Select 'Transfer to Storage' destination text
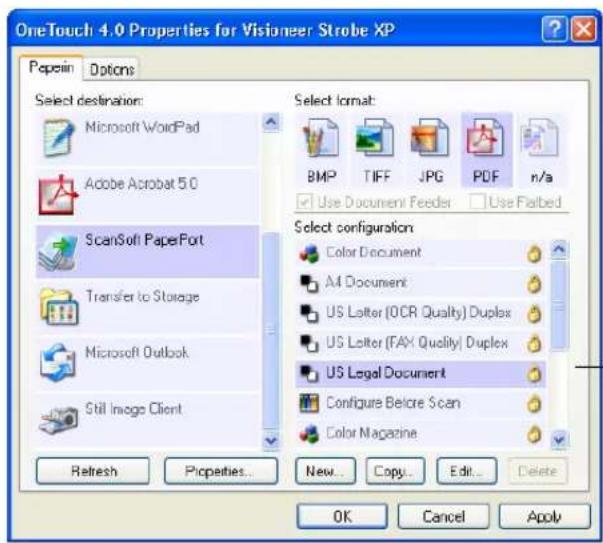The width and height of the screenshot is (603, 543). 142,296
